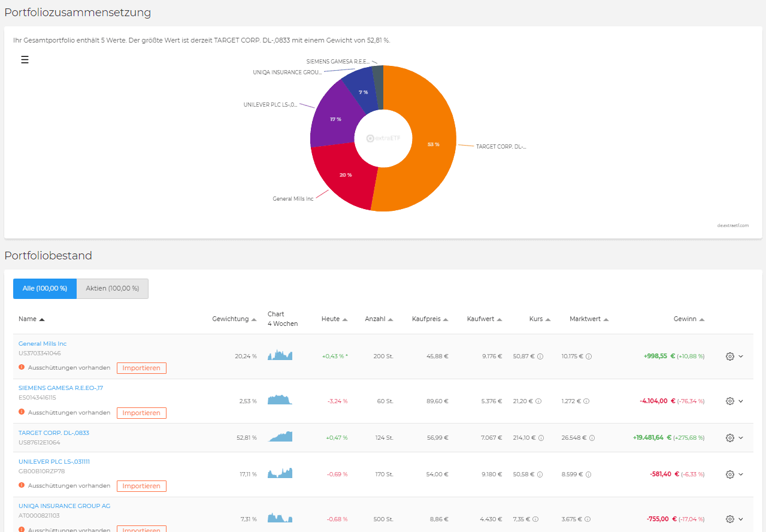Screen dimensions: 766x532
Task: Click the "TARGET CORP. DL-..." pie chart label
Action: click(x=501, y=147)
